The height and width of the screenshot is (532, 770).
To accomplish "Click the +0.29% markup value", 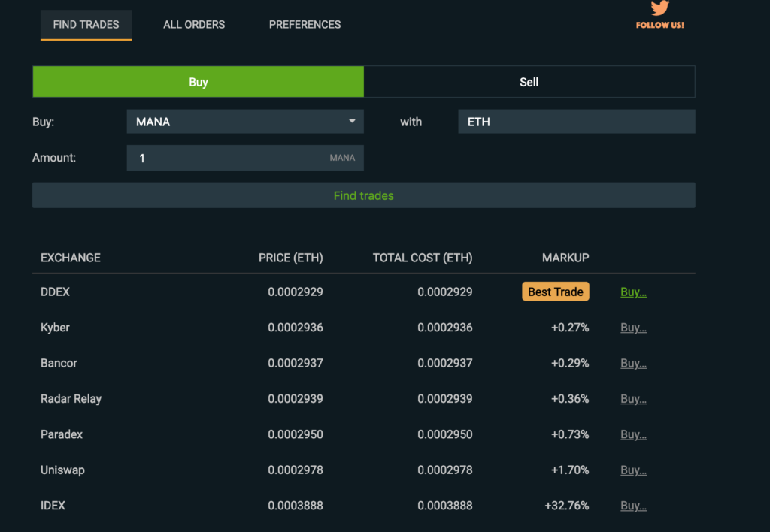I will point(570,363).
